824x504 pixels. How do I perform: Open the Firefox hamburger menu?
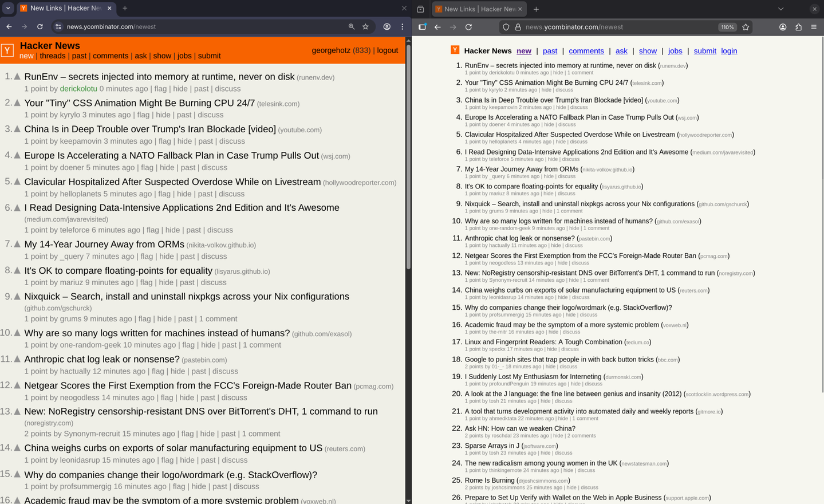coord(814,27)
